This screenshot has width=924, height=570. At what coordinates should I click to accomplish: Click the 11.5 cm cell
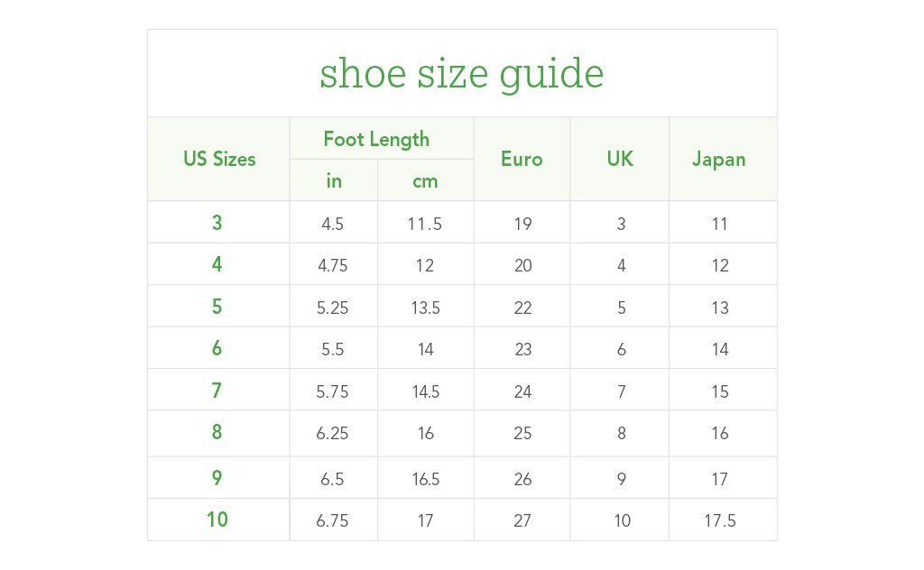point(425,224)
